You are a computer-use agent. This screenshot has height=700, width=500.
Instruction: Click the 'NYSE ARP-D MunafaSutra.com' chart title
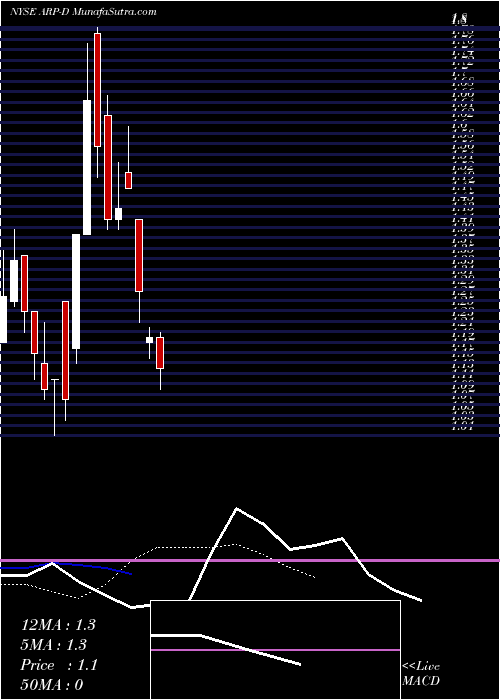[x=83, y=12]
